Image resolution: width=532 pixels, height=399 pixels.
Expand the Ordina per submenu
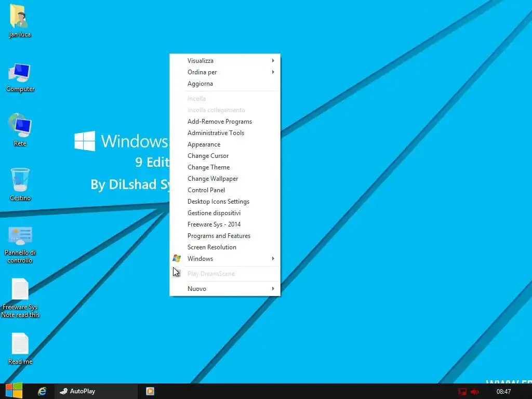(x=225, y=72)
